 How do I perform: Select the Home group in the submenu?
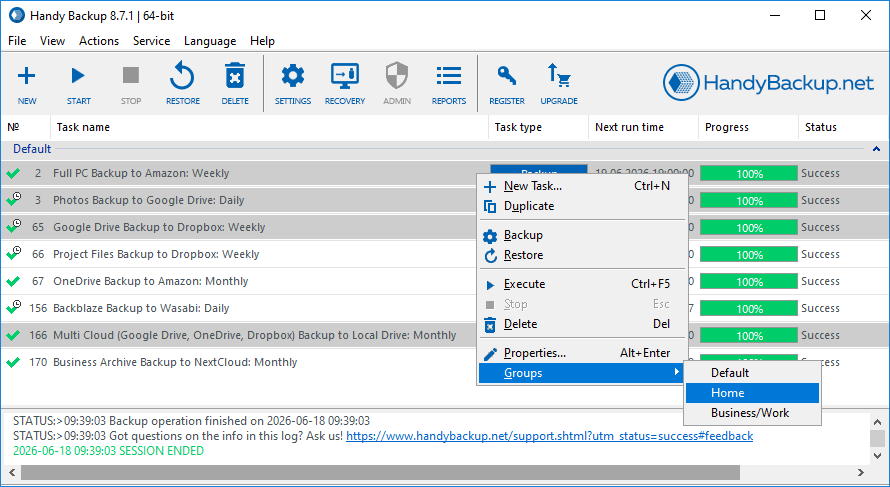(752, 393)
